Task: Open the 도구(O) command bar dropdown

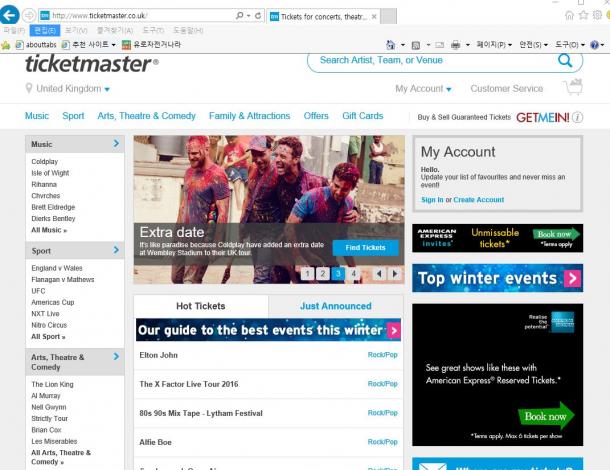Action: point(570,45)
